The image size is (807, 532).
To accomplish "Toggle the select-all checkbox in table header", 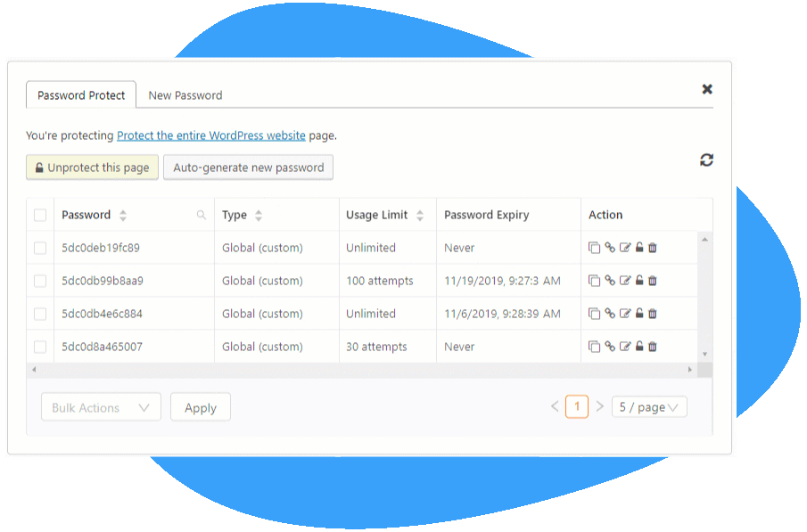I will pos(40,215).
